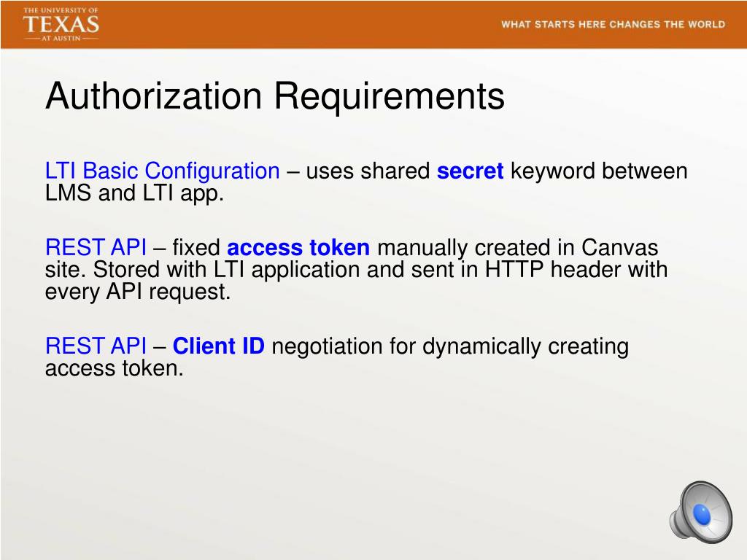Click the TEXAS wordmark in the header
747x560 pixels.
click(x=62, y=25)
